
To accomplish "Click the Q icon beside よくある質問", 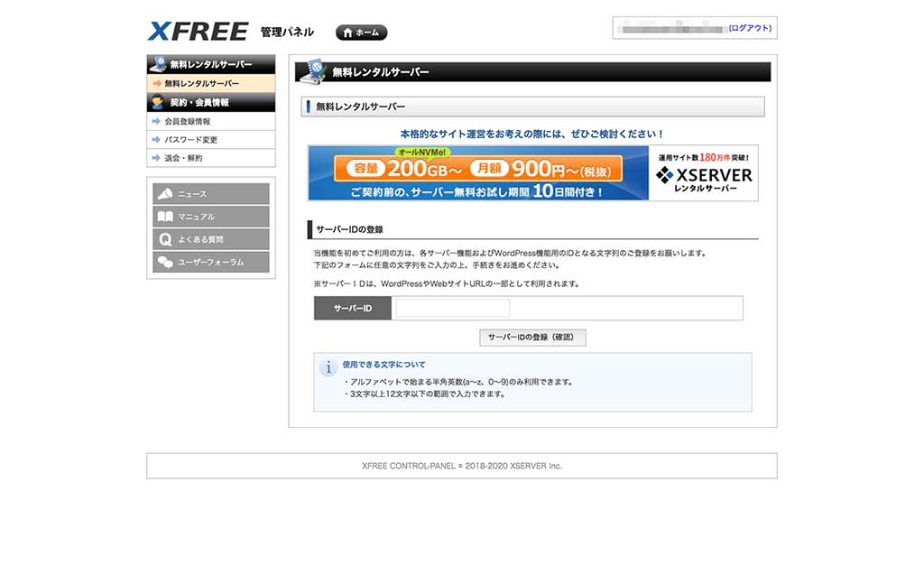I will 166,239.
